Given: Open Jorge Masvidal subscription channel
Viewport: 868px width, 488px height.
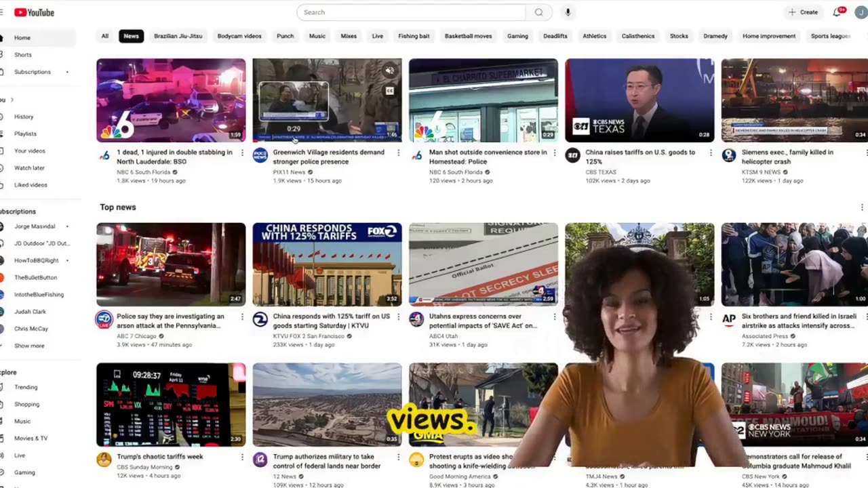Looking at the screenshot, I should (x=34, y=226).
